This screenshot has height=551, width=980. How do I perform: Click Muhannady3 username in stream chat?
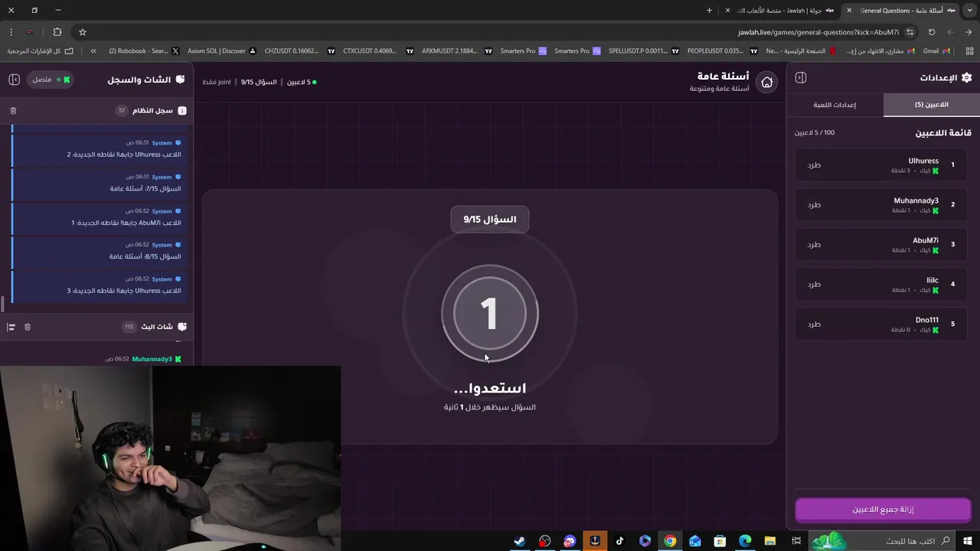coord(152,359)
